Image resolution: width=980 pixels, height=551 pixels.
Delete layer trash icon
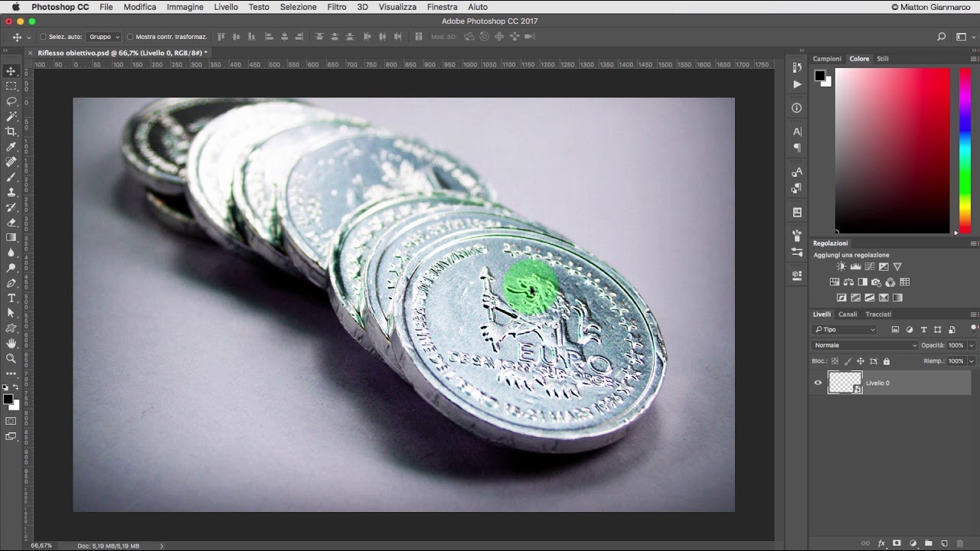coord(960,543)
